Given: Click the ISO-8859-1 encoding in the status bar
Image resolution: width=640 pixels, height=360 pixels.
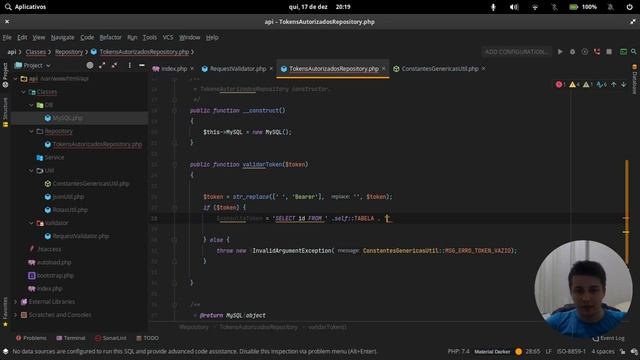Looking at the screenshot, I should click(x=571, y=351).
